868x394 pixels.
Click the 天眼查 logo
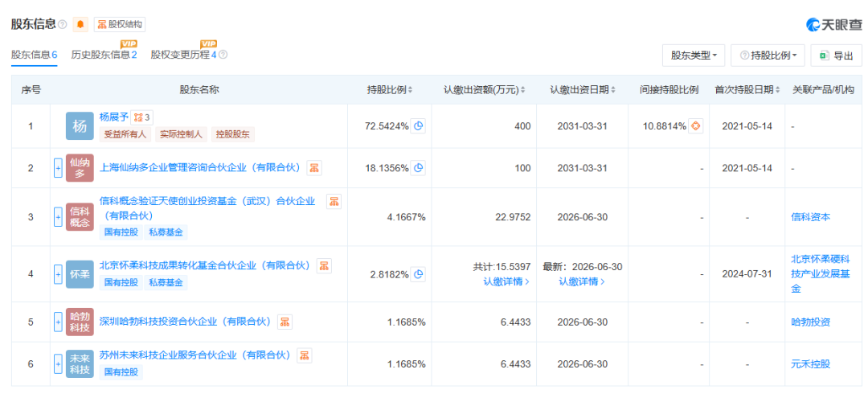(x=833, y=24)
